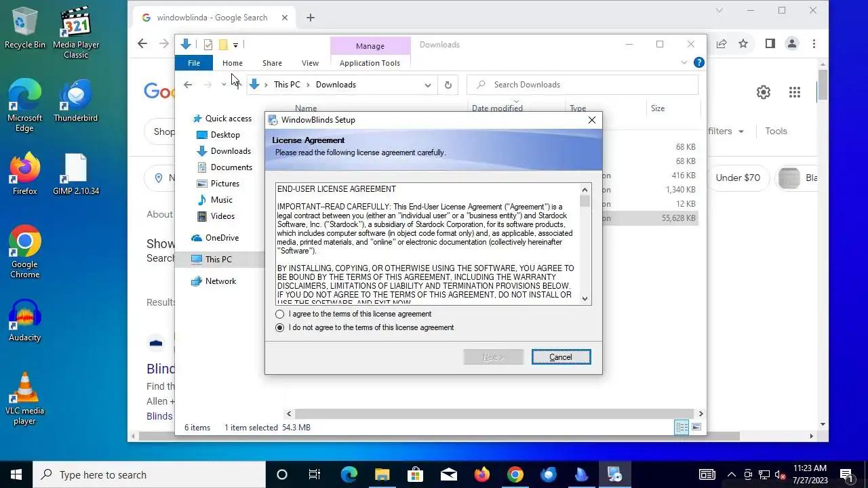Image resolution: width=868 pixels, height=488 pixels.
Task: Open Thunderbird from the taskbar
Action: pos(548,474)
